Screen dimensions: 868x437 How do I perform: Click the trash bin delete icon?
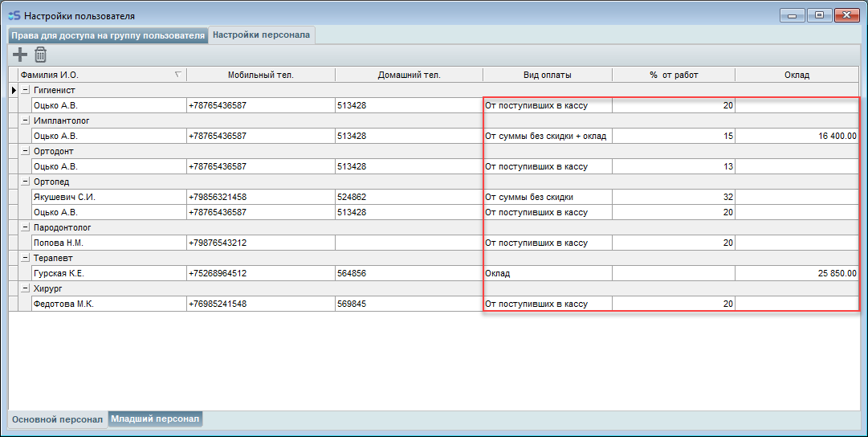(x=40, y=55)
